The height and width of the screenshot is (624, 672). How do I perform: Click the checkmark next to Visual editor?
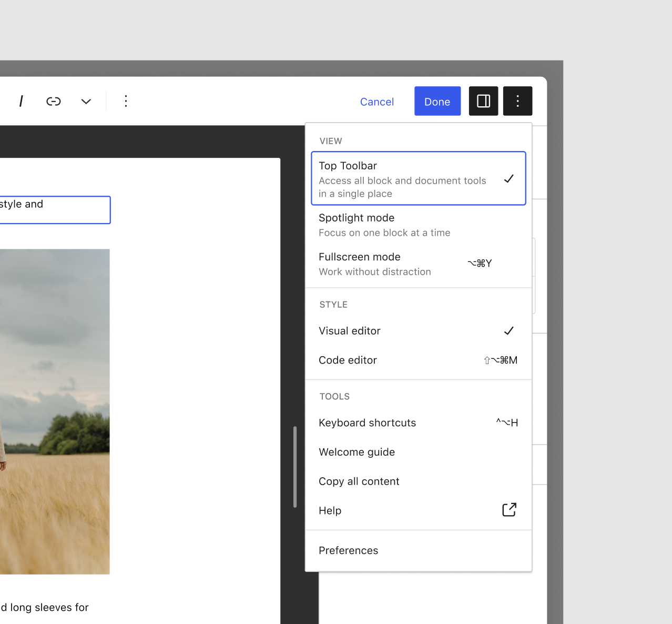point(508,331)
